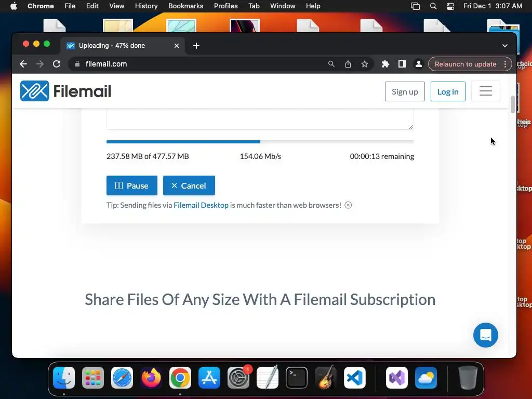Click the message text area

pos(260,119)
